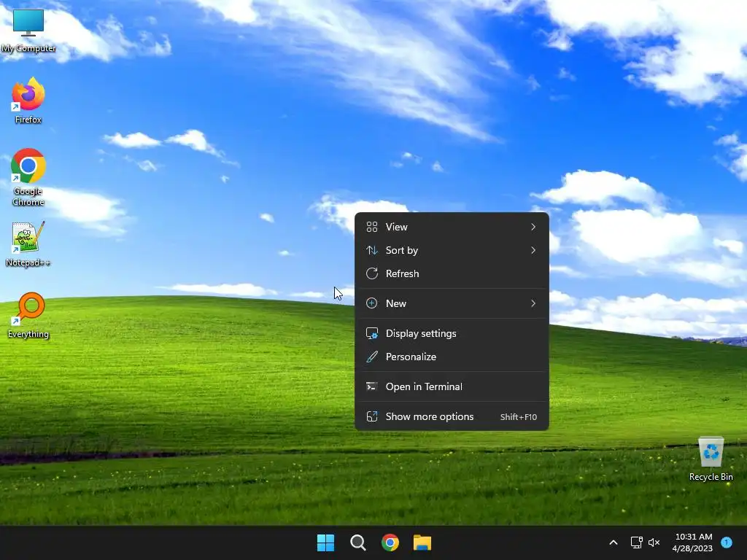747x560 pixels.
Task: Select the Recycle Bin icon
Action: click(x=711, y=459)
